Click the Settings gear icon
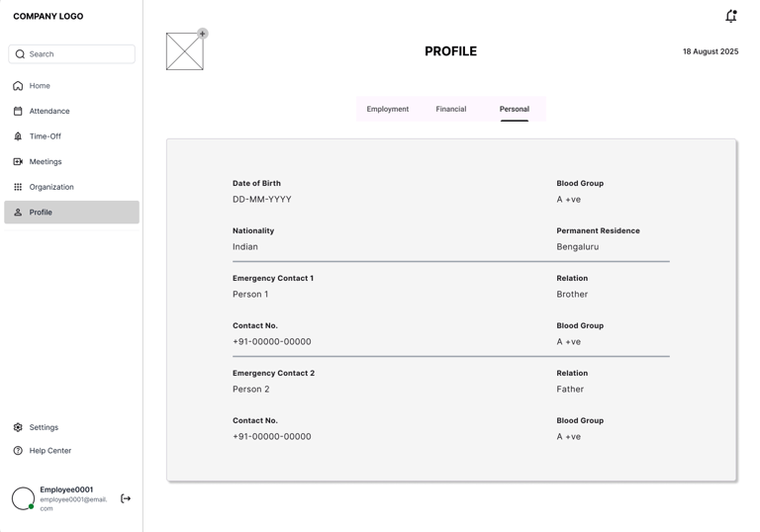 [x=18, y=428]
